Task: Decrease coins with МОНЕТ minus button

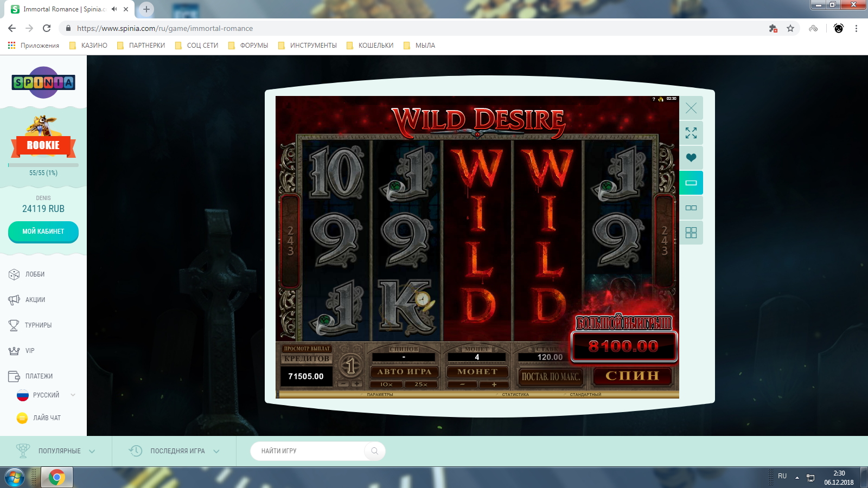Action: coord(462,384)
